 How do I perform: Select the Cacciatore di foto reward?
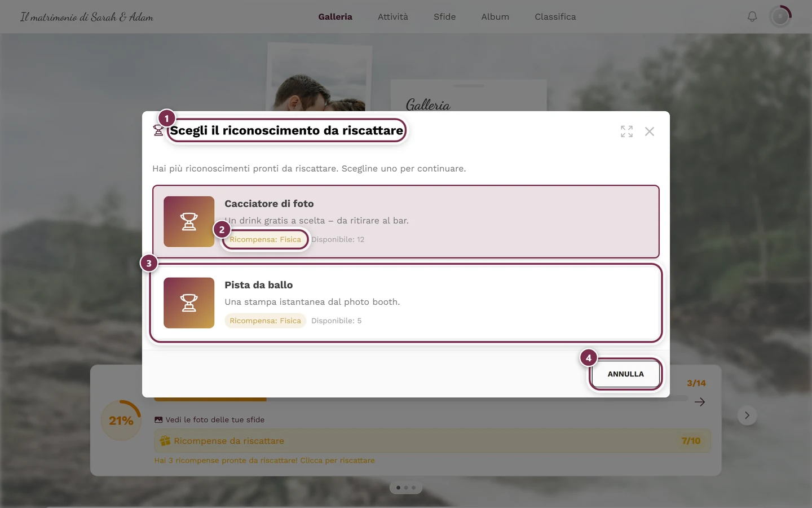click(x=406, y=222)
